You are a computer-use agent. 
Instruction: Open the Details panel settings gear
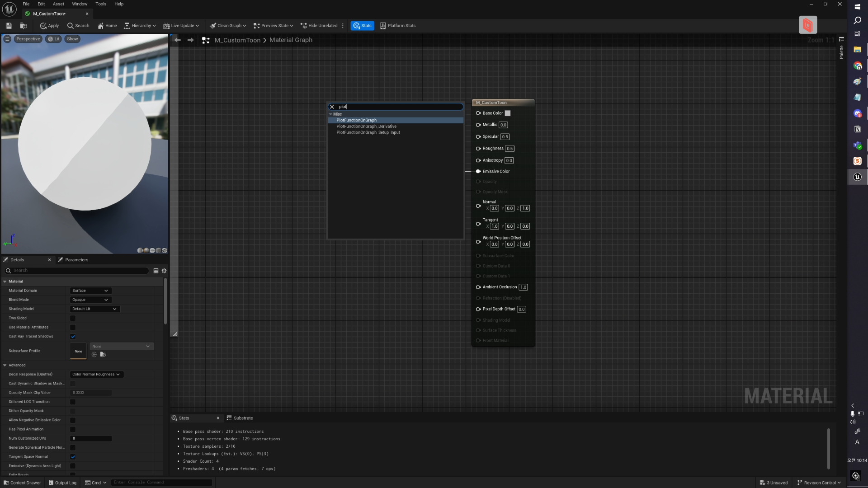coord(164,271)
